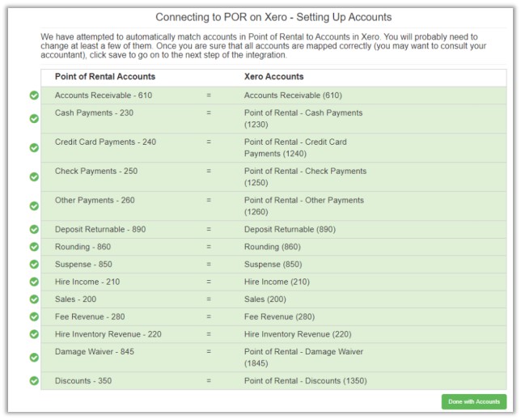Select Xero account Deposit Returnable (890)
Image resolution: width=521 pixels, height=420 pixels.
point(290,229)
